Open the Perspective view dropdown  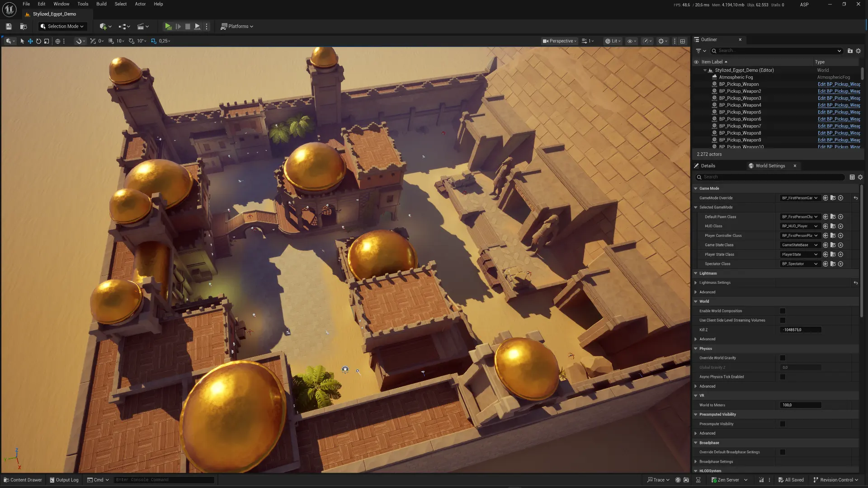(x=560, y=41)
